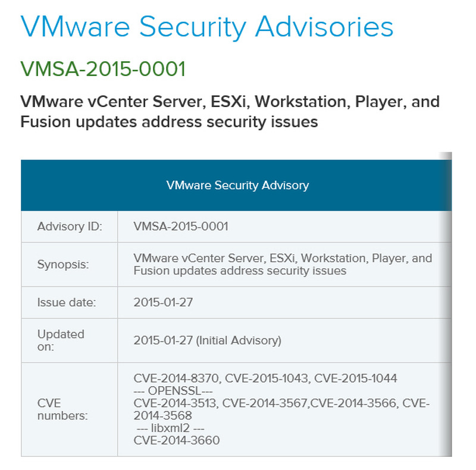The image size is (476, 470).
Task: Select the Advisory ID label cell
Action: click(70, 227)
